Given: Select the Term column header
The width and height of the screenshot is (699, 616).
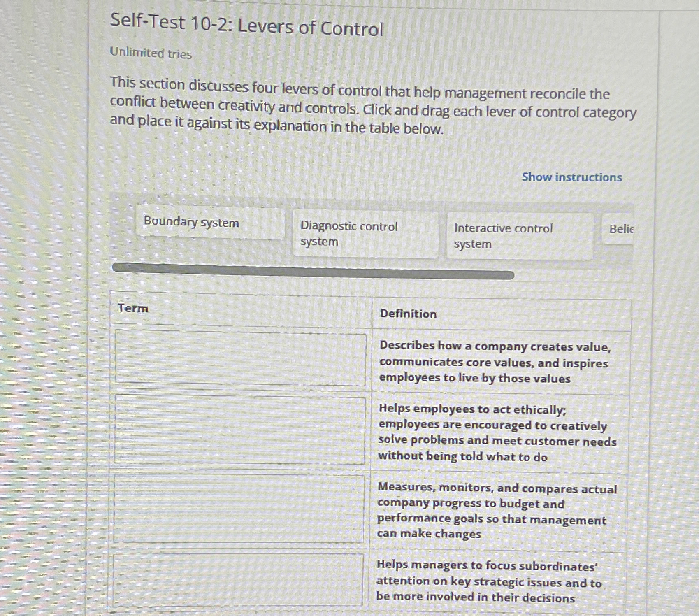Looking at the screenshot, I should [133, 309].
